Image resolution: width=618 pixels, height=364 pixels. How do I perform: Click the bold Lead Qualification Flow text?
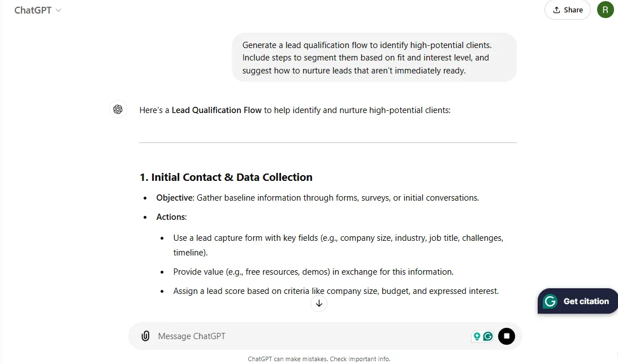click(x=217, y=110)
